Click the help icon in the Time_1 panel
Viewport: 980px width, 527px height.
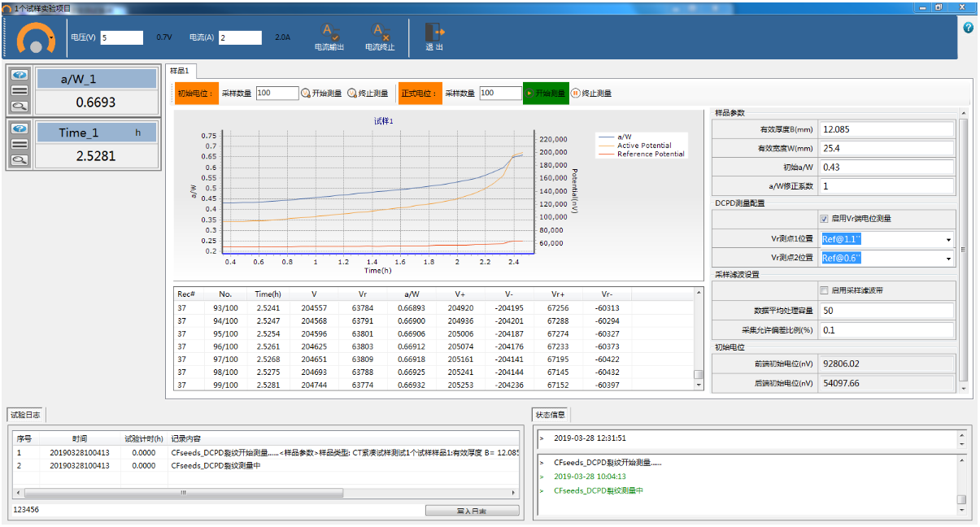click(20, 128)
